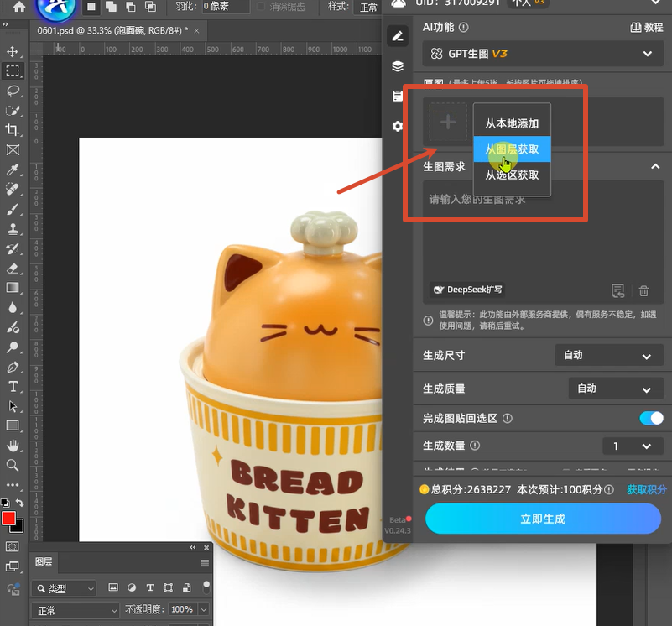
Task: Select the Blur tool
Action: (13, 307)
